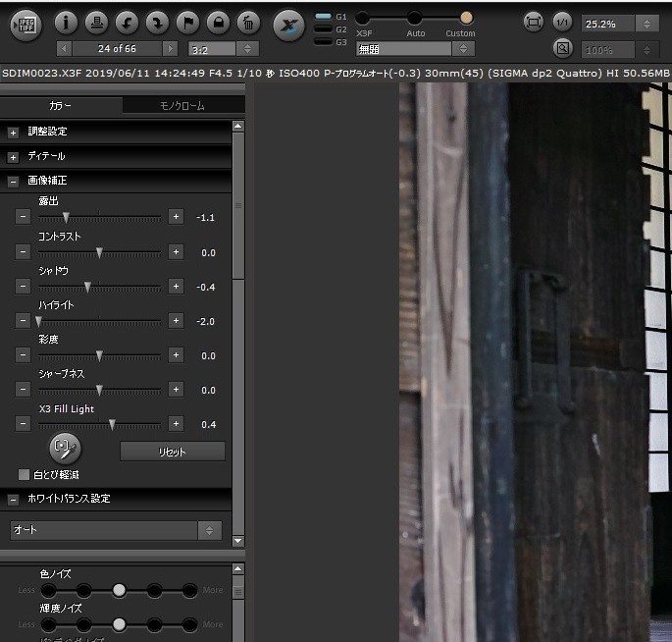
Task: Click scroll up arrow of noise panel
Action: (238, 569)
